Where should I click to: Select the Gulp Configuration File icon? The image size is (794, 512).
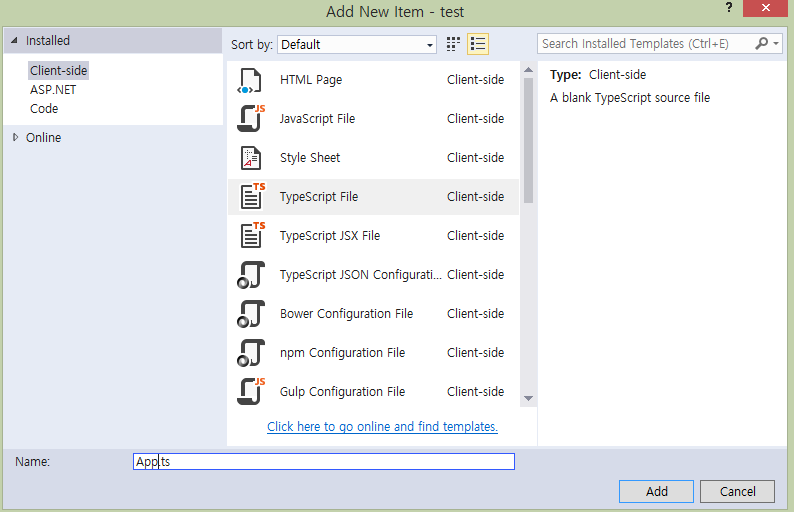pos(250,392)
